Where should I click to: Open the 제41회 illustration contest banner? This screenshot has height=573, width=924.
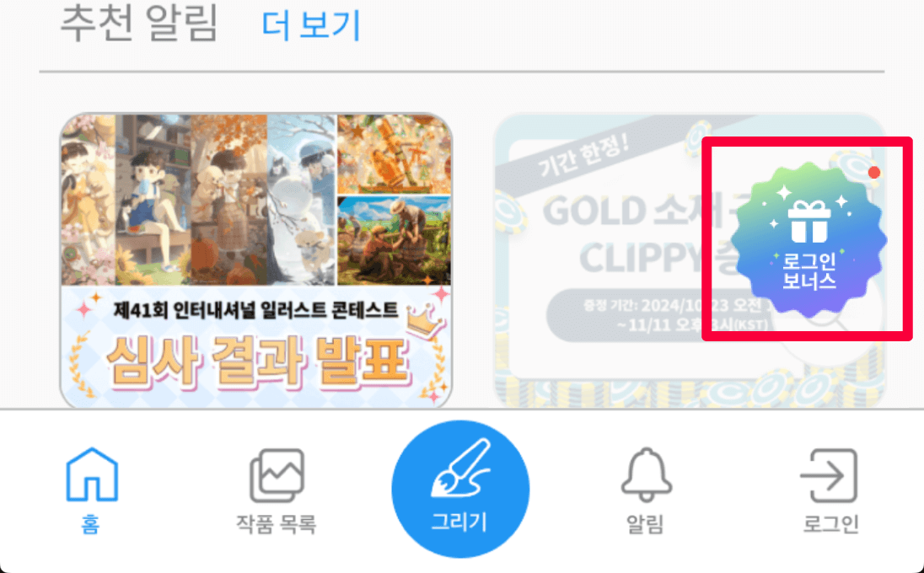tap(256, 260)
